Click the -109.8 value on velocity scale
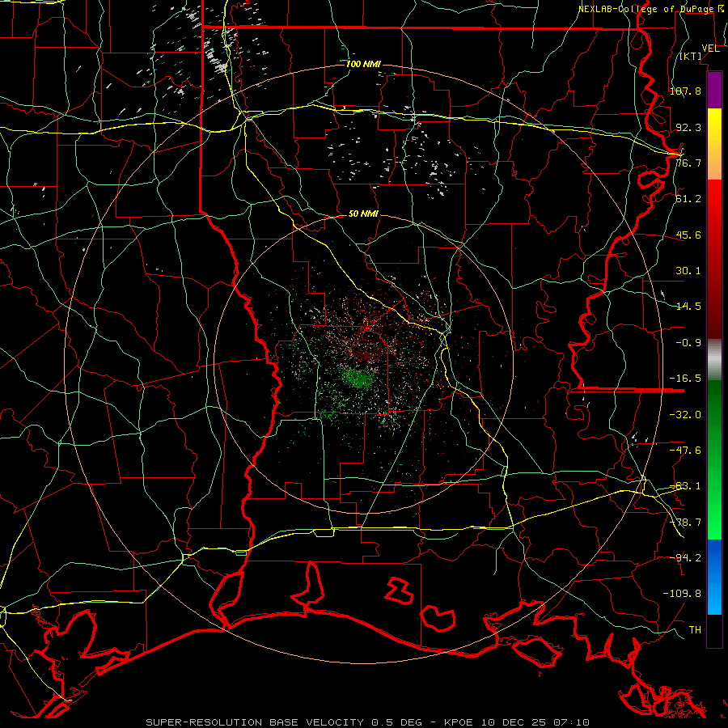728x728 pixels. pyautogui.click(x=682, y=594)
